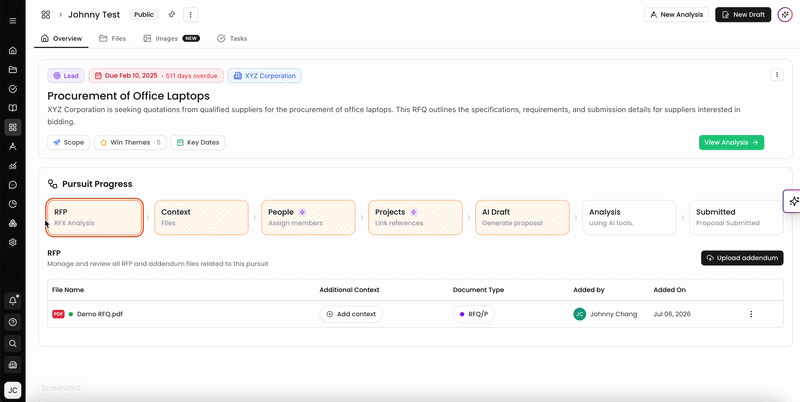Image resolution: width=800 pixels, height=402 pixels.
Task: Open settings gear in sidebar
Action: click(x=13, y=242)
